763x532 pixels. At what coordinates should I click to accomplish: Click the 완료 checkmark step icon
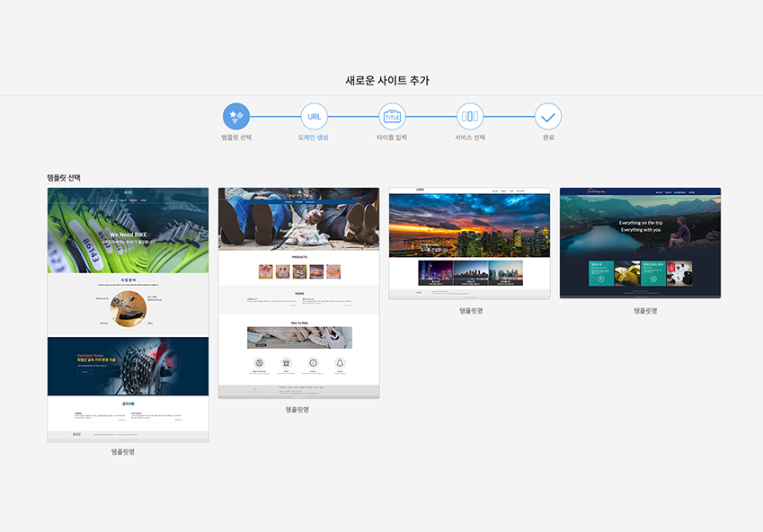click(548, 116)
